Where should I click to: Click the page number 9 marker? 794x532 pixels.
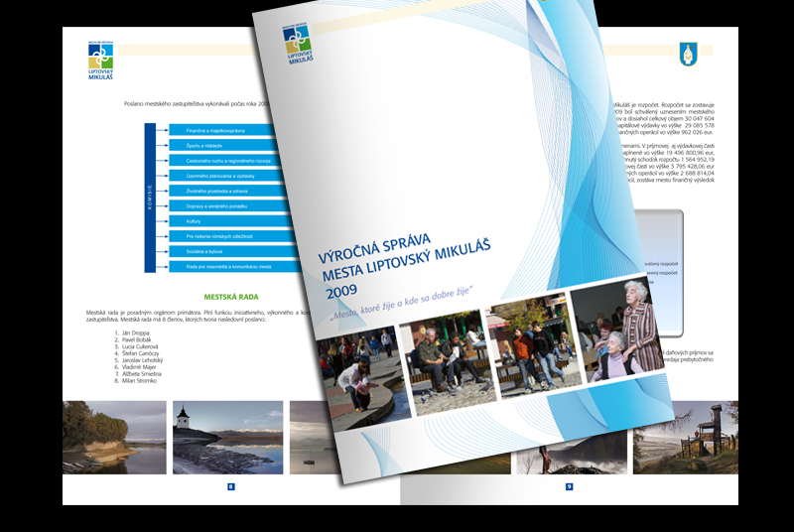tap(569, 487)
